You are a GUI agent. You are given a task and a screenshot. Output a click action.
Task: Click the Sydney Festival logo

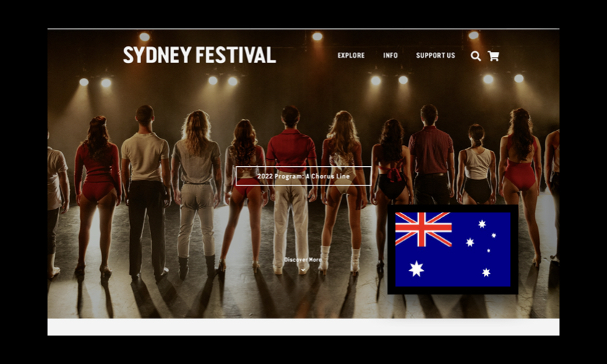click(x=199, y=56)
